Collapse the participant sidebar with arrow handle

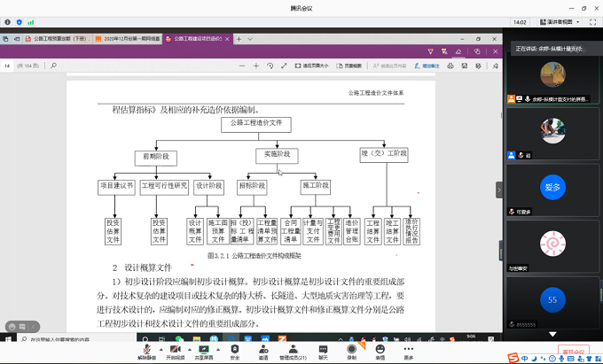[x=499, y=190]
